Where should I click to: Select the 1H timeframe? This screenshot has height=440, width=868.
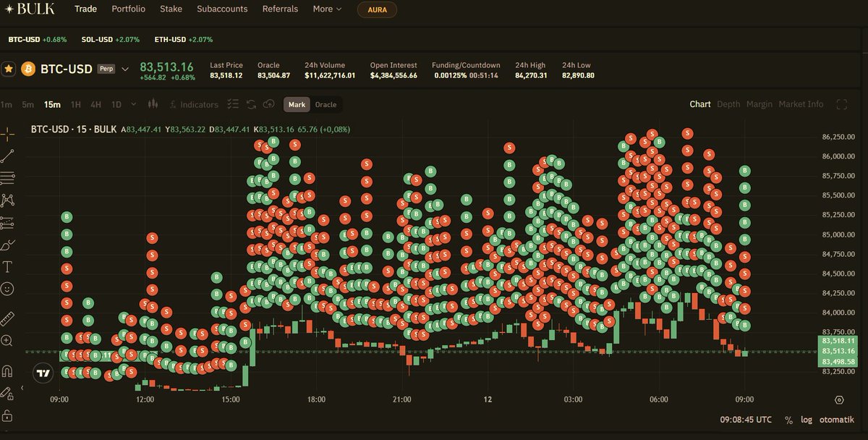75,105
